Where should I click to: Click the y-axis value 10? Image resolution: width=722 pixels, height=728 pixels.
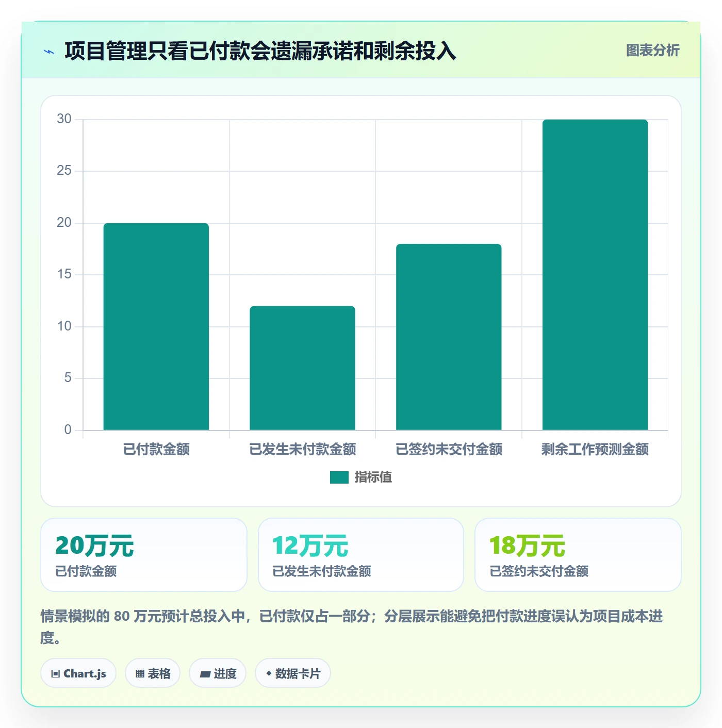(x=64, y=326)
